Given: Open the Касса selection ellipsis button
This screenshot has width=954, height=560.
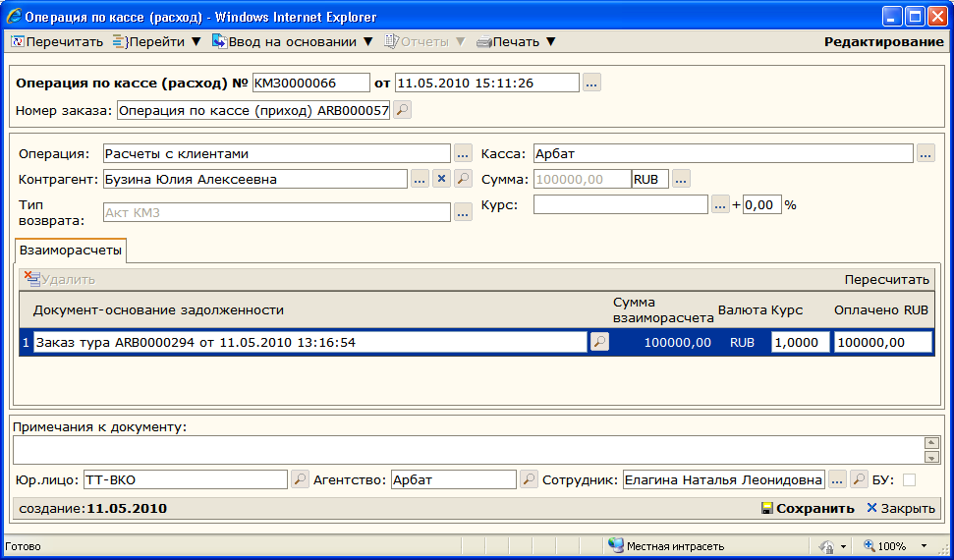Looking at the screenshot, I should coord(926,153).
